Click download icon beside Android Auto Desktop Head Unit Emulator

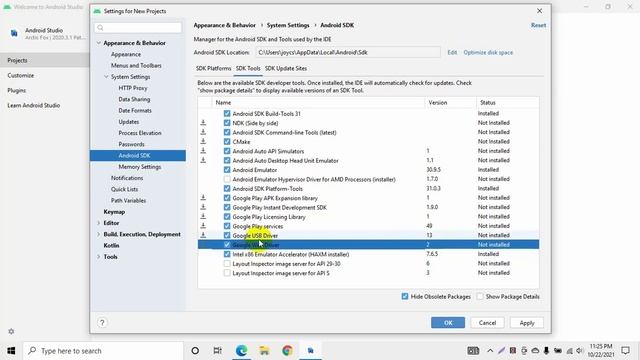click(203, 160)
